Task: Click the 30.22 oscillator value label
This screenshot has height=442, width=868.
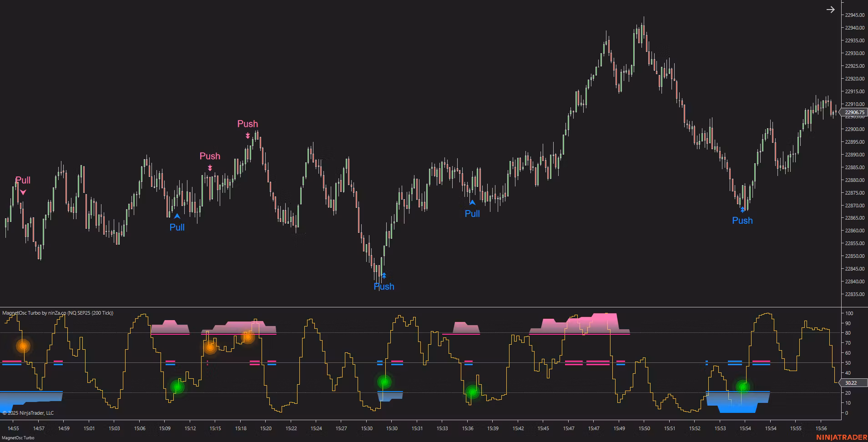Action: (x=851, y=383)
